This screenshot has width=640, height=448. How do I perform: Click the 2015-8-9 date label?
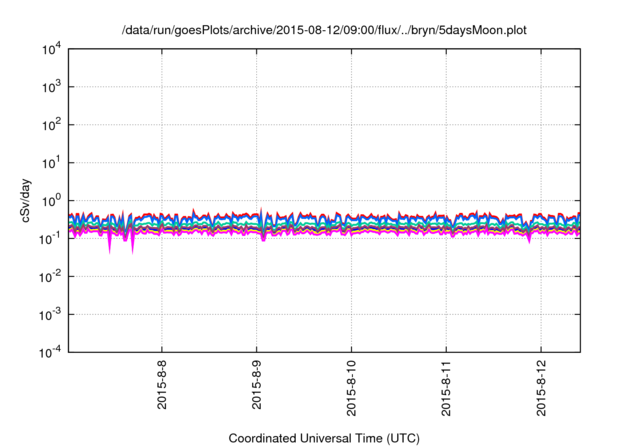pos(256,384)
